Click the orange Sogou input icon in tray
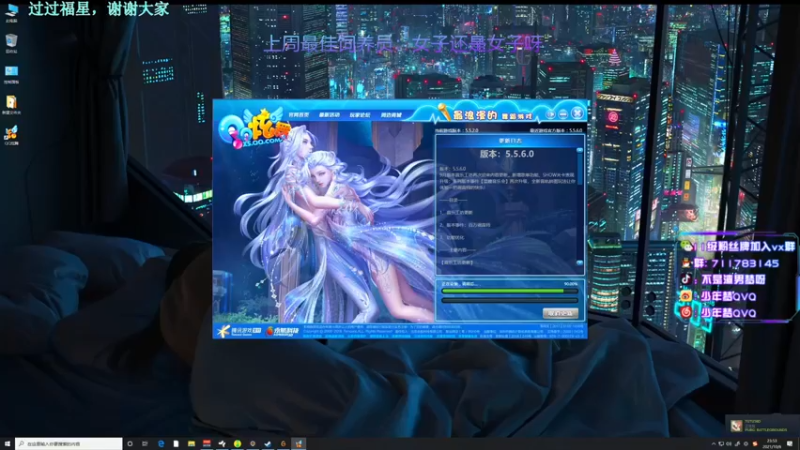 [755, 444]
